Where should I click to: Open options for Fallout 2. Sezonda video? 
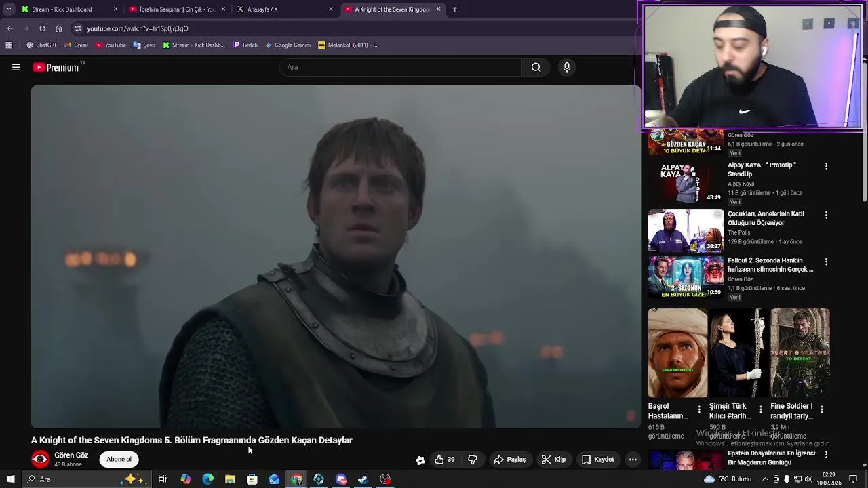coord(826,262)
